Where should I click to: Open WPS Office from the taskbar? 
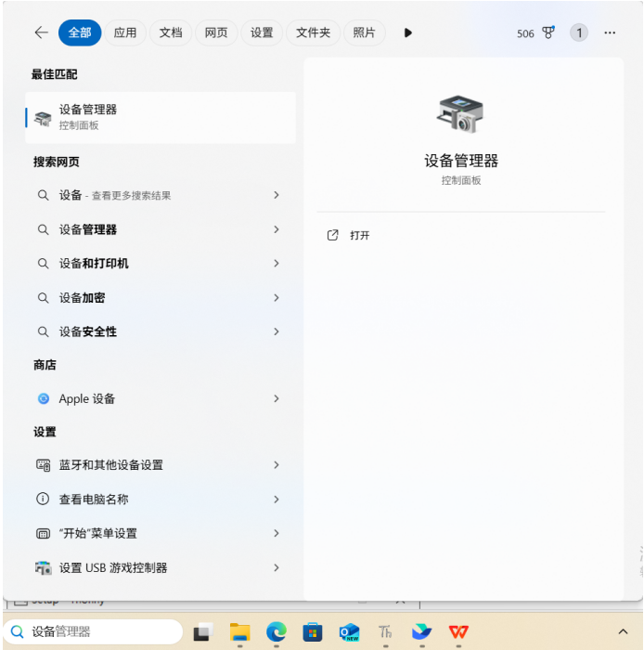(458, 632)
